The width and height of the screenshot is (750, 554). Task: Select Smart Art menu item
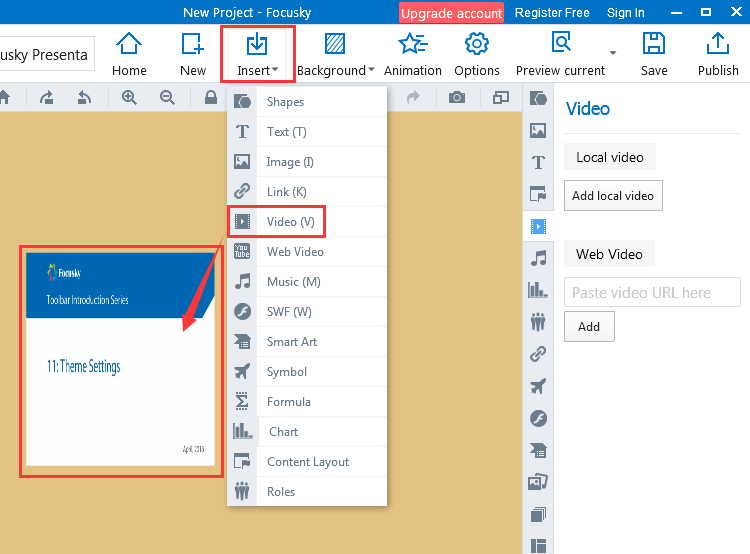tap(307, 342)
